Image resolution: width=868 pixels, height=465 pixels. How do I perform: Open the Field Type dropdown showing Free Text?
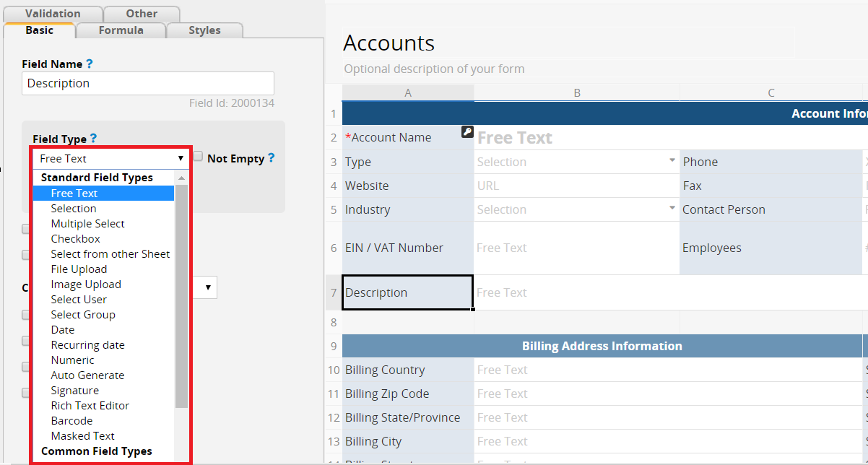110,159
